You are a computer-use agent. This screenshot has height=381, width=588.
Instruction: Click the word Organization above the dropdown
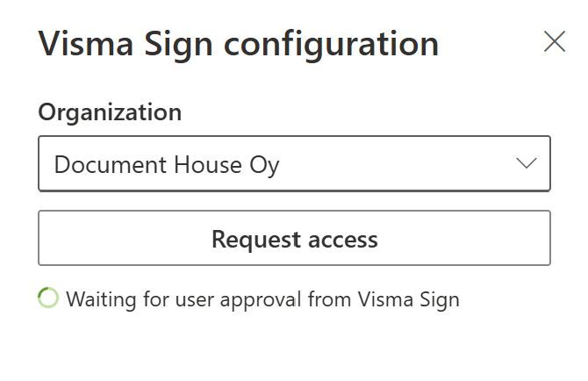(110, 112)
